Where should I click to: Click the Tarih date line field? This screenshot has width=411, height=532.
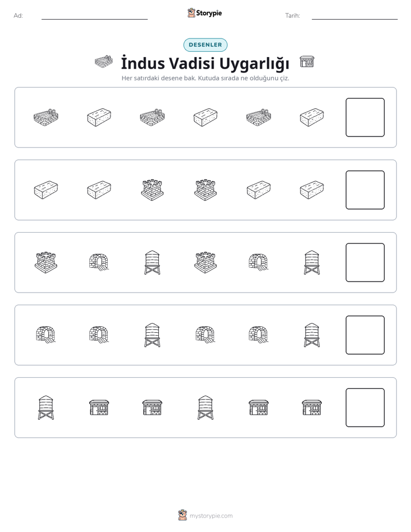pos(355,16)
